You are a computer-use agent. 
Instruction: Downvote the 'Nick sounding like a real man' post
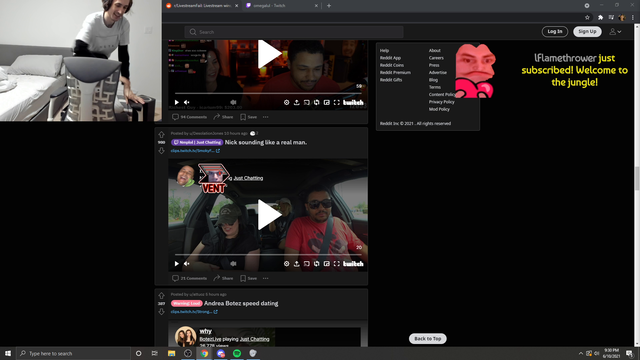(x=161, y=151)
